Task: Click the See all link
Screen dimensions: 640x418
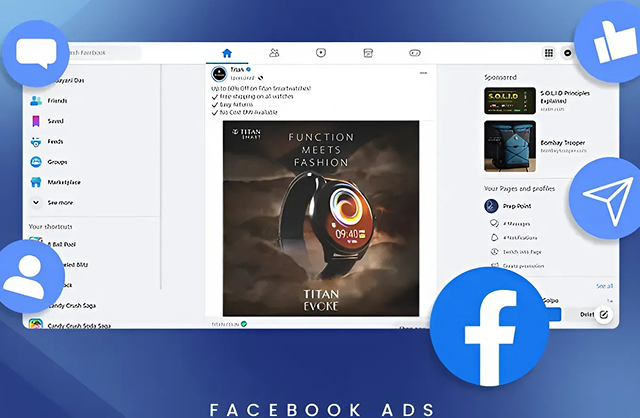Action: click(604, 286)
